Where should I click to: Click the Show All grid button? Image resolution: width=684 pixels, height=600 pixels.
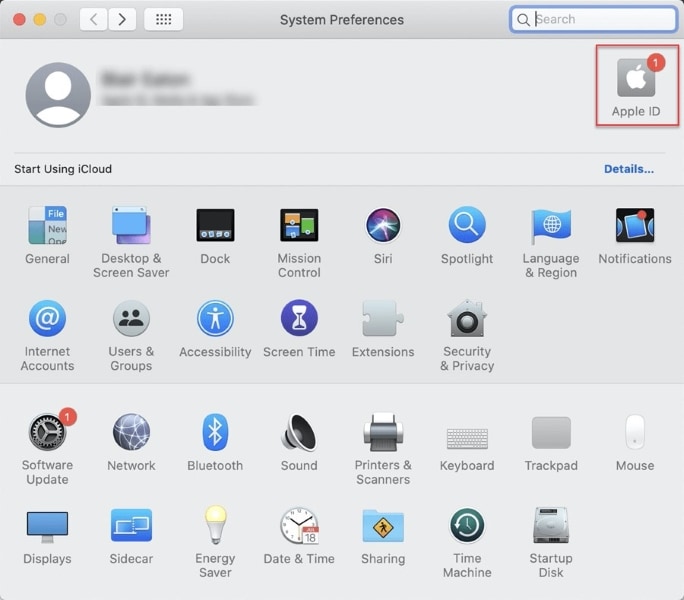164,19
